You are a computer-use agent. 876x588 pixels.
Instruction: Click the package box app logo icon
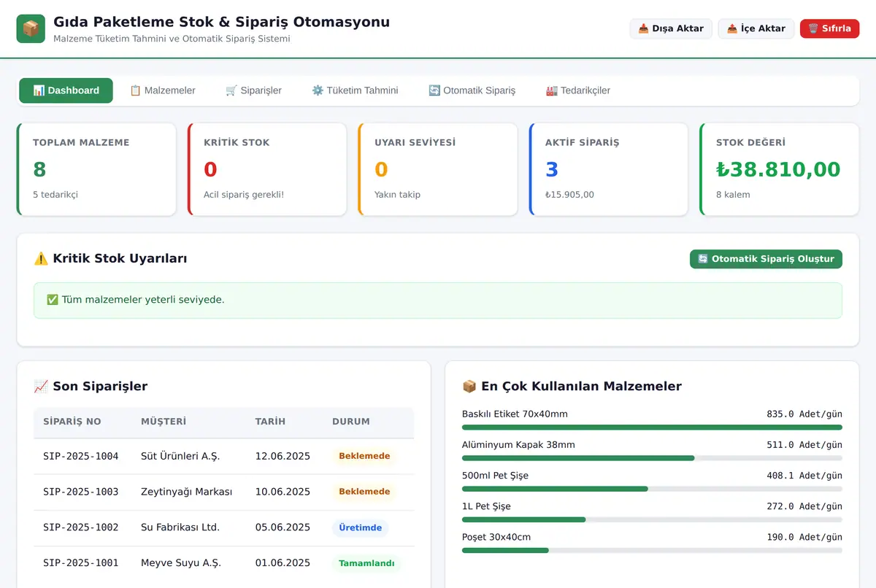(31, 28)
